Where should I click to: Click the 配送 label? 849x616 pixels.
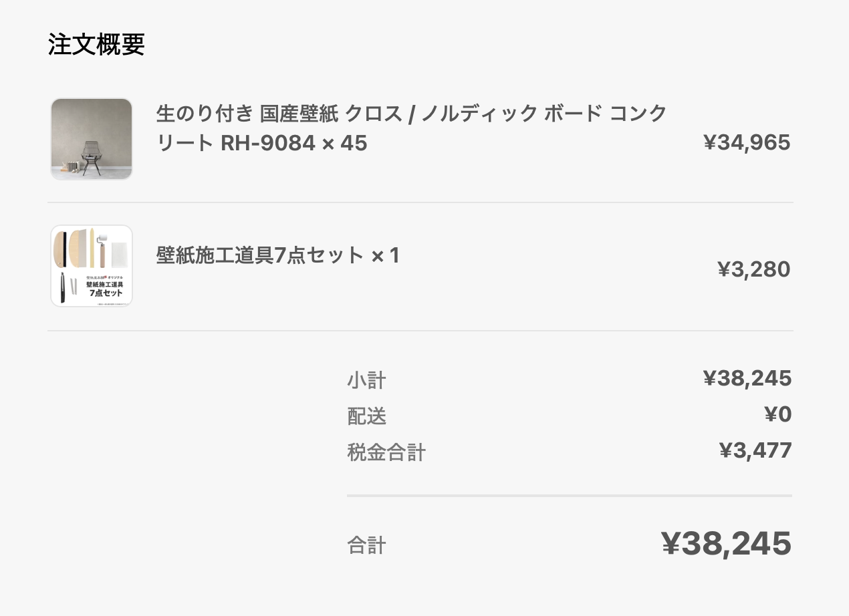coord(366,417)
